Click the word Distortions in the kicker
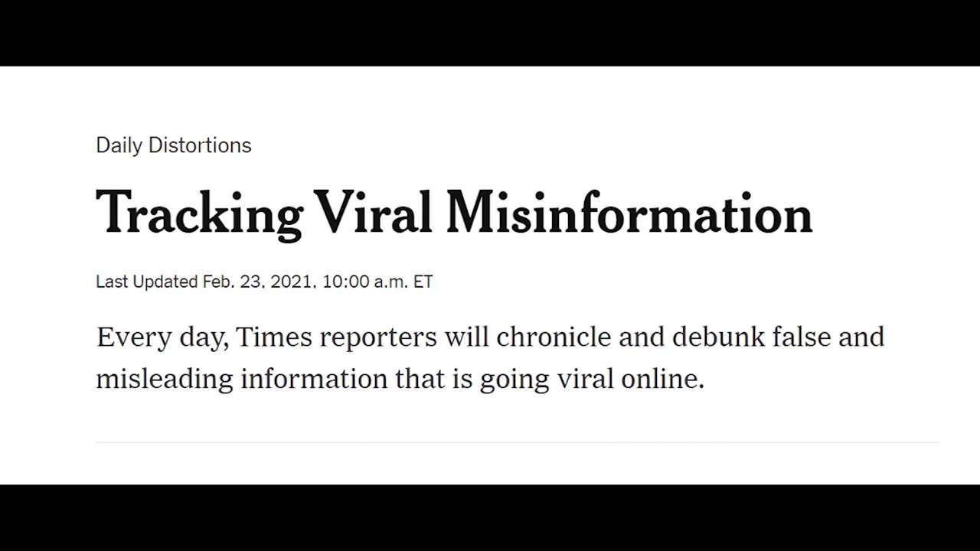980x551 pixels. (x=200, y=145)
